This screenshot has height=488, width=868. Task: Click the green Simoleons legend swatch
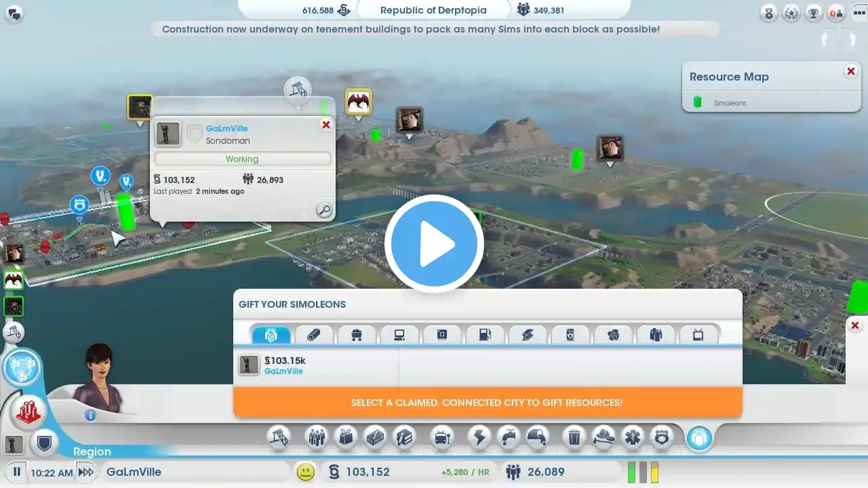[696, 102]
